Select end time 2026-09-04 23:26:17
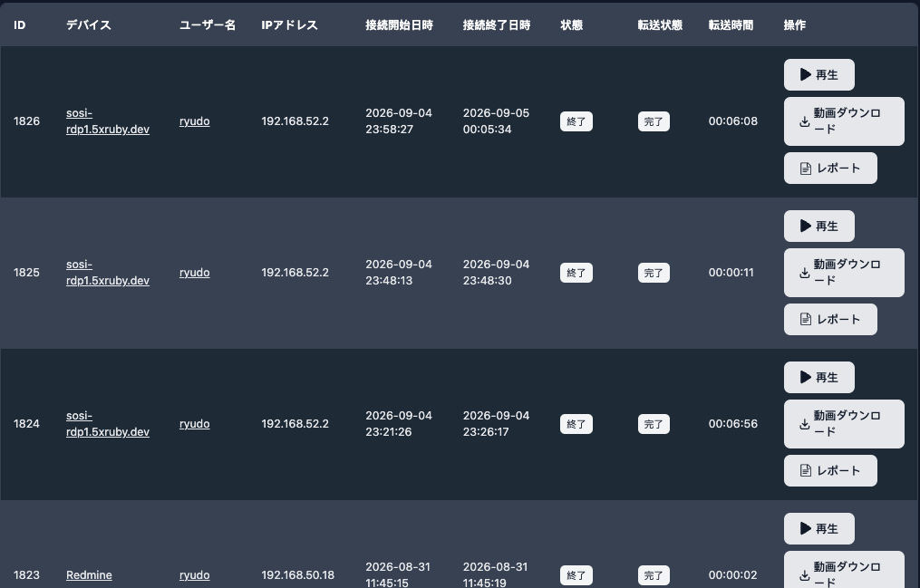This screenshot has height=588, width=920. 497,424
